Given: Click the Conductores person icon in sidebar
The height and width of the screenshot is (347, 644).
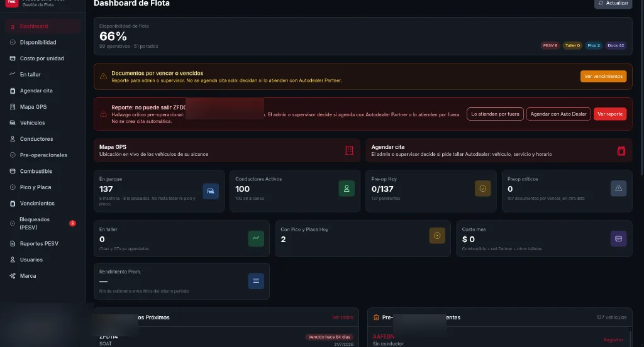Looking at the screenshot, I should 13,139.
